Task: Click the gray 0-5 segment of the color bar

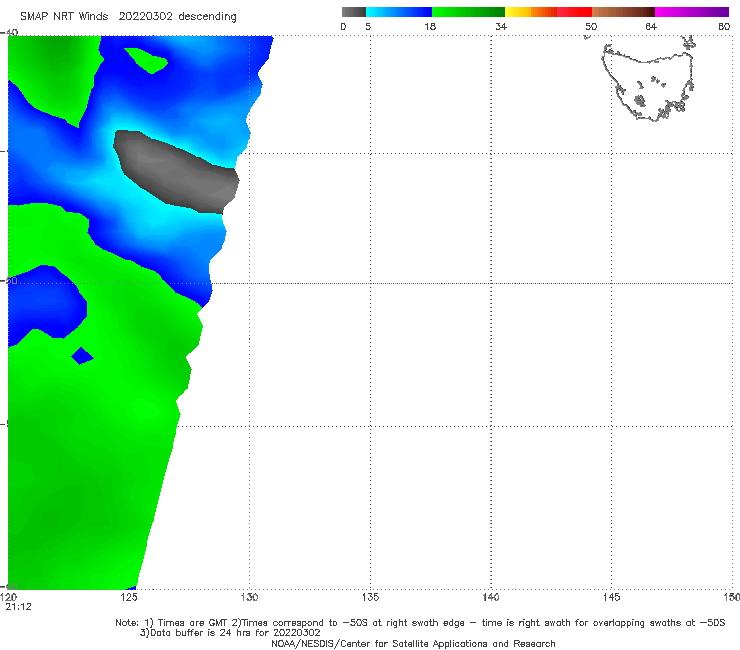Action: (x=354, y=12)
